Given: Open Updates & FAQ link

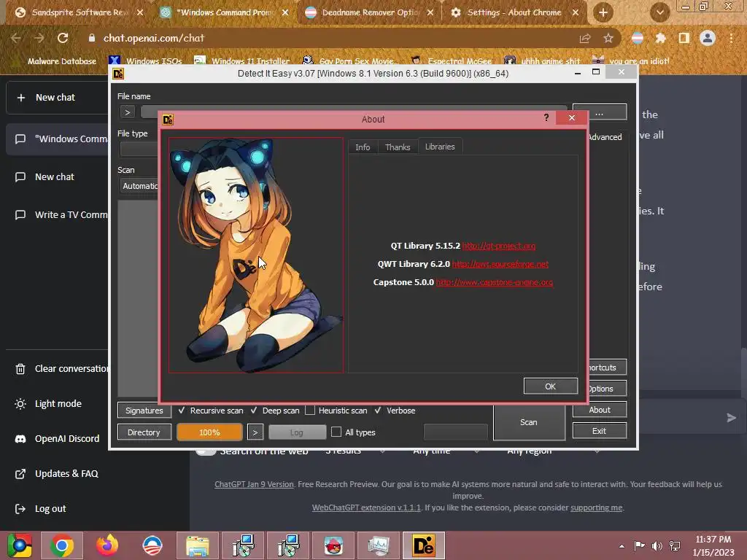Looking at the screenshot, I should point(57,474).
